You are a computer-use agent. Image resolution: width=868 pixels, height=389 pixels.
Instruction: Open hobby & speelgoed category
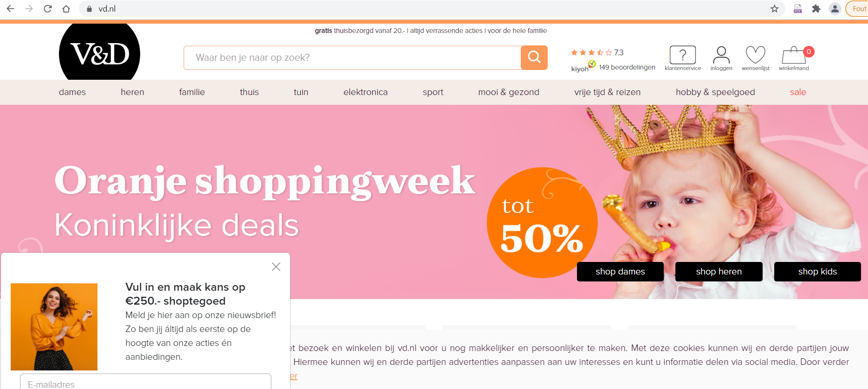715,92
